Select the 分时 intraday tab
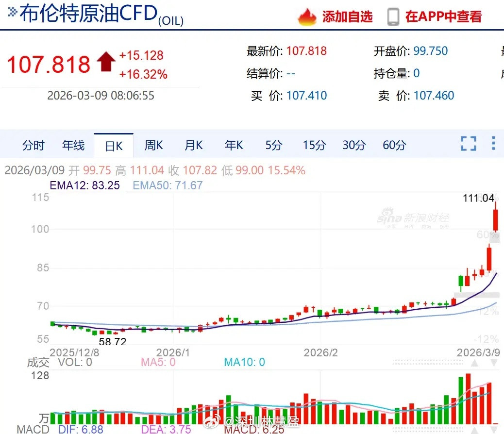This screenshot has height=434, width=504. click(x=33, y=145)
